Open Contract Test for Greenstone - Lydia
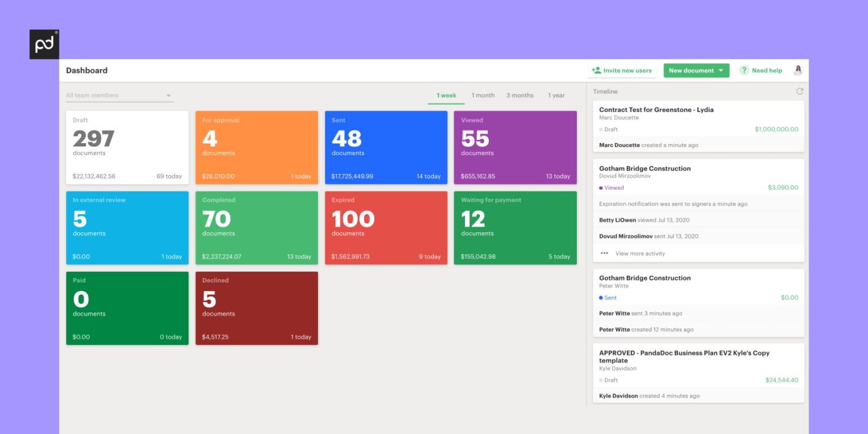Viewport: 868px width, 434px height. coord(656,109)
